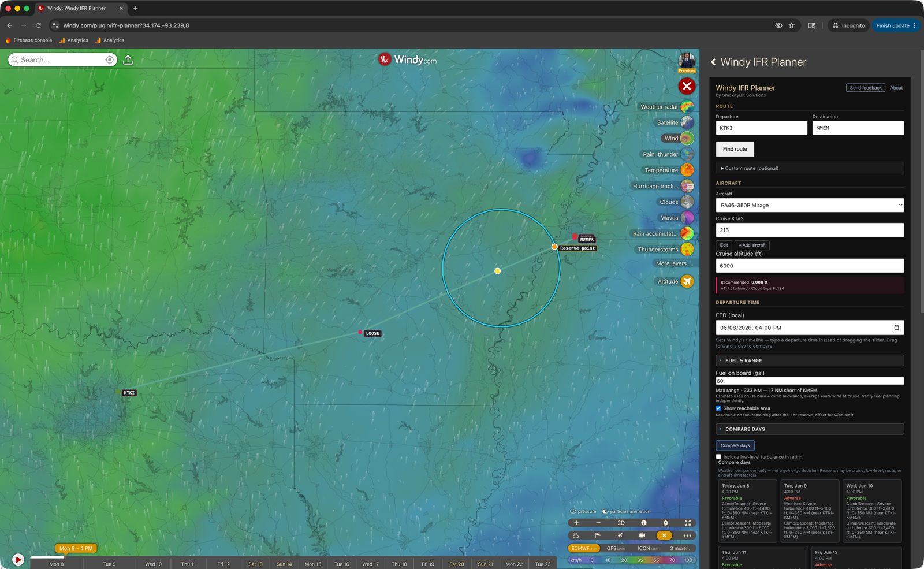Close the layers menu with the red X
This screenshot has width=924, height=569.
687,86
